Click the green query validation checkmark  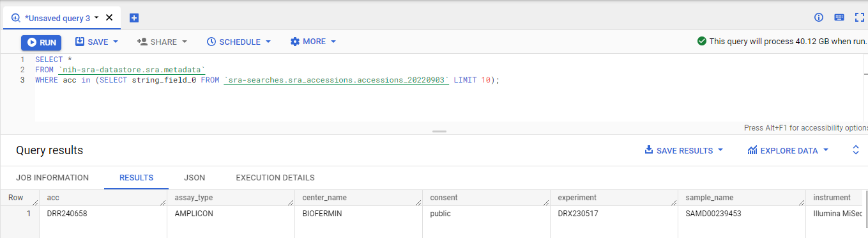(703, 42)
